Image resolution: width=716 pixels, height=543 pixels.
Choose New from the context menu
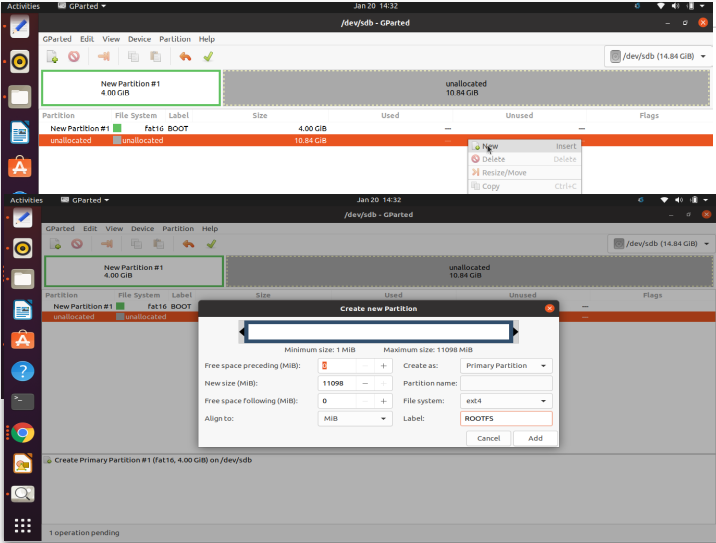coord(524,146)
